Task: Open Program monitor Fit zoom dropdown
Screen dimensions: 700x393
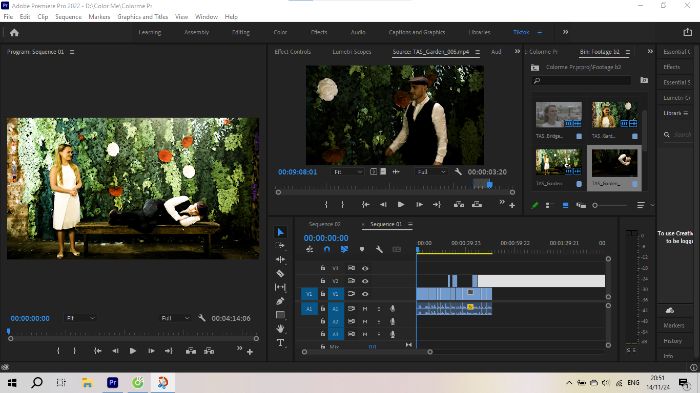Action: click(x=80, y=318)
